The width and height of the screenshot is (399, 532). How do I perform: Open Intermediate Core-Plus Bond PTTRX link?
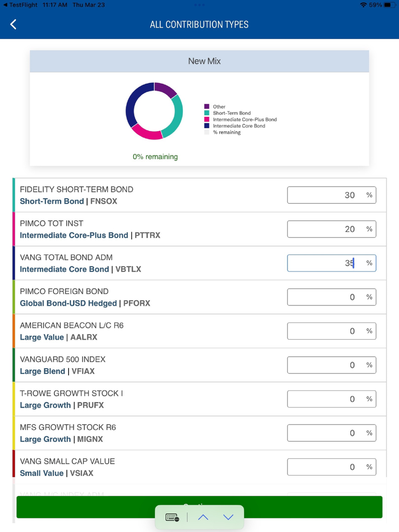(90, 235)
